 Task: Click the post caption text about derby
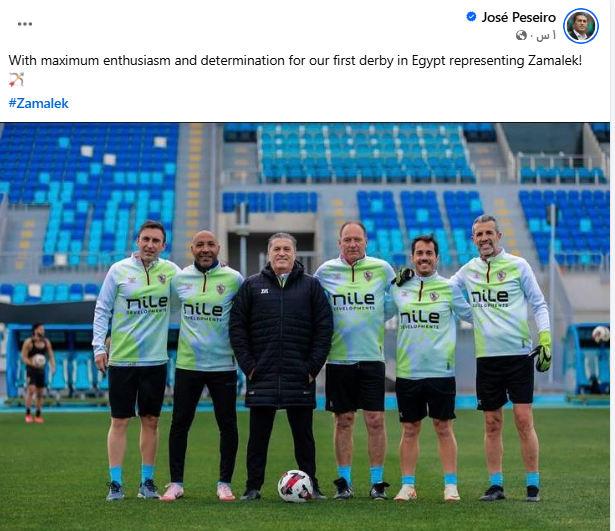click(x=295, y=60)
